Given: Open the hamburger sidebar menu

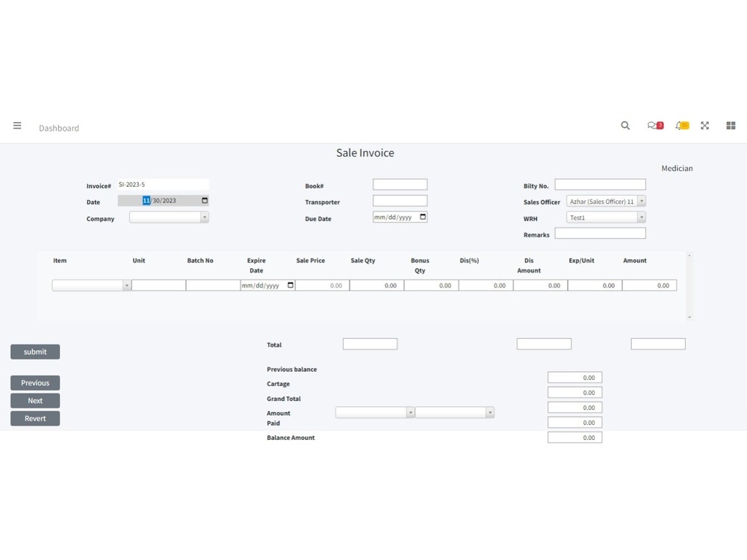Looking at the screenshot, I should [17, 125].
